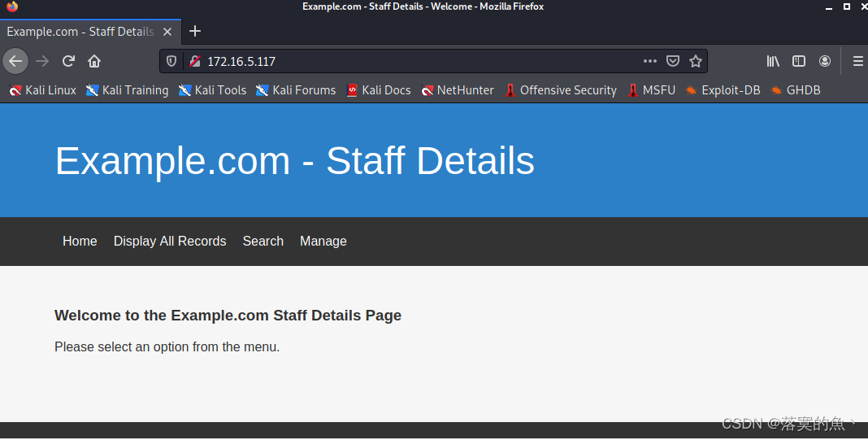Viewport: 868px width, 440px height.
Task: Click the forward navigation arrow
Action: 42,61
